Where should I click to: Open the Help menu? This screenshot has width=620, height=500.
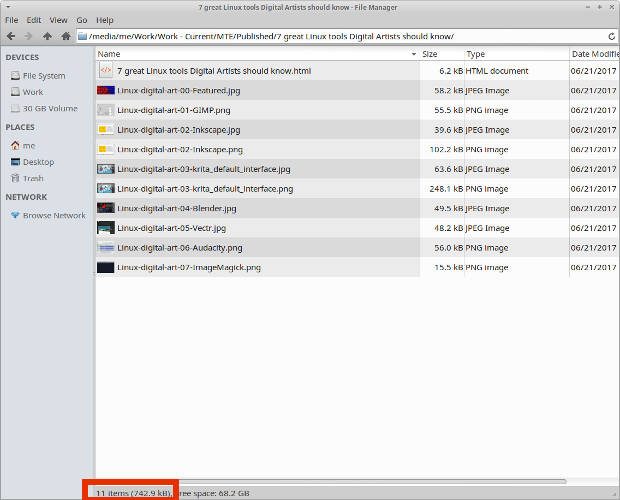105,20
